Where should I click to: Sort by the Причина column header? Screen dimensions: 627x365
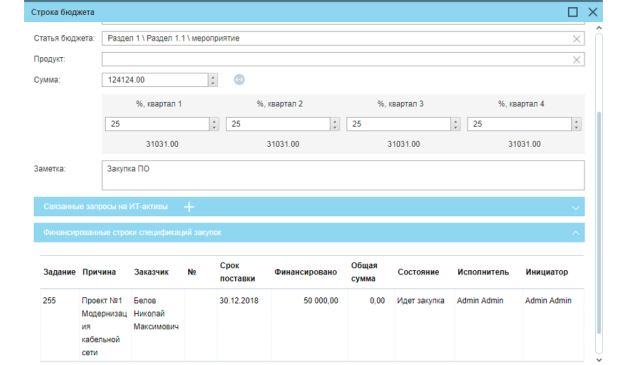pyautogui.click(x=99, y=272)
